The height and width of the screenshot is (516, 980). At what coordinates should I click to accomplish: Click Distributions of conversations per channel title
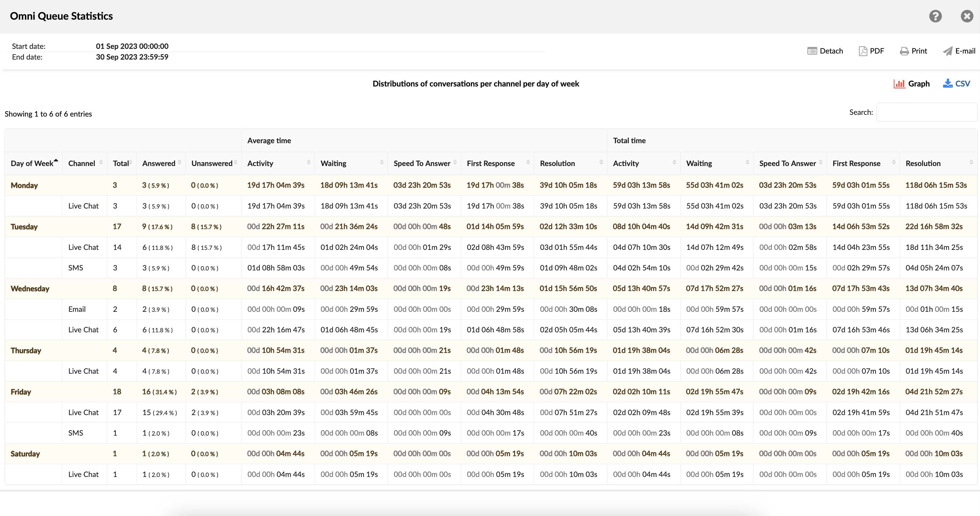tap(476, 84)
